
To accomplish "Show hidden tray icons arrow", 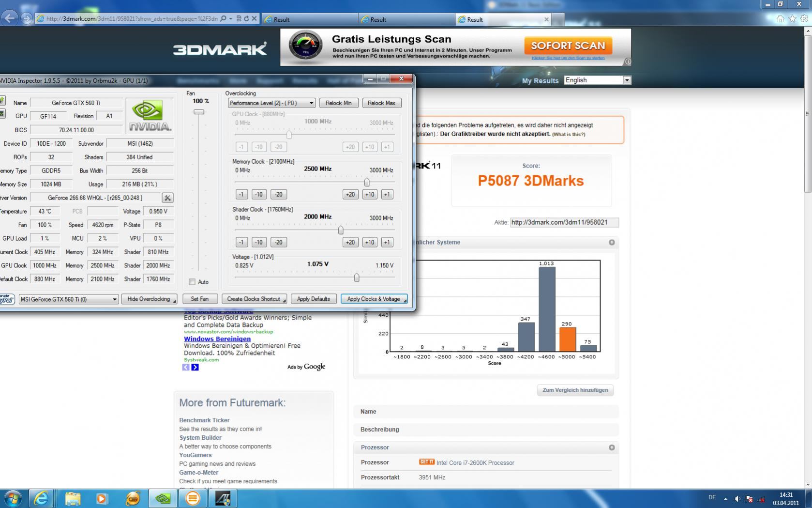I will [x=725, y=498].
